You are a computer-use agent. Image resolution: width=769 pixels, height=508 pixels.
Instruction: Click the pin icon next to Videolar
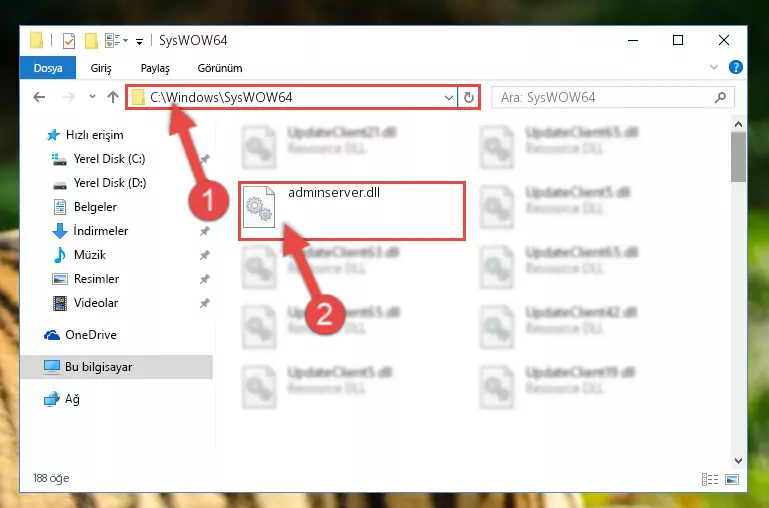coord(205,303)
